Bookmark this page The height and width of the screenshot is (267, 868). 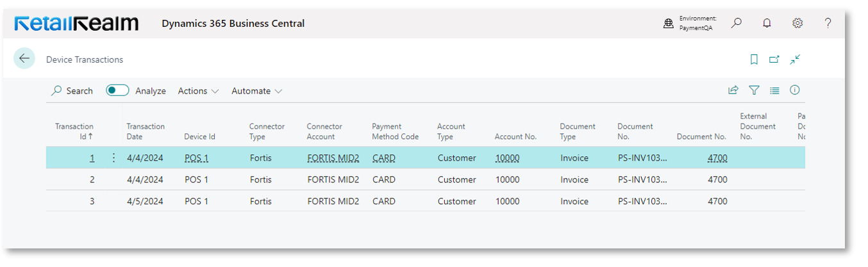pyautogui.click(x=754, y=60)
